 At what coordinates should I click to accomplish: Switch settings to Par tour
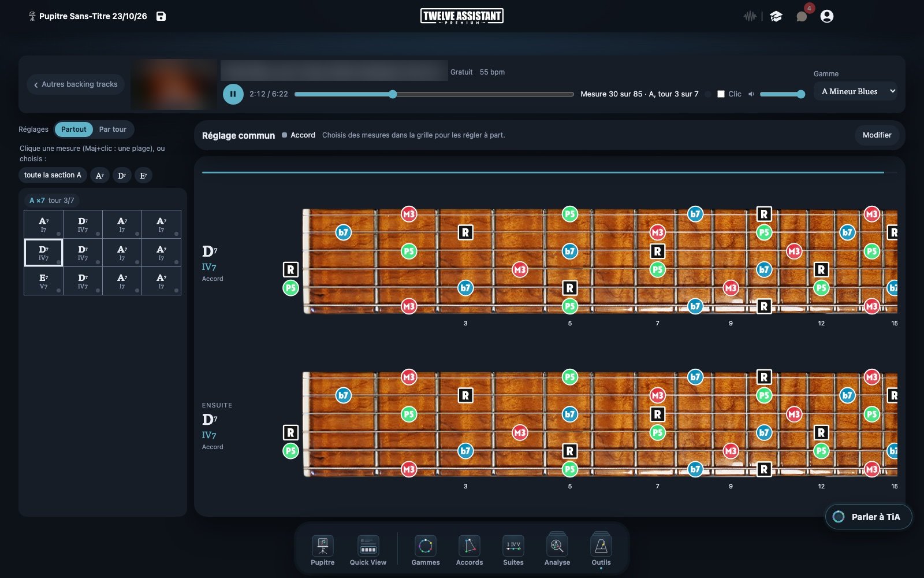pyautogui.click(x=113, y=129)
